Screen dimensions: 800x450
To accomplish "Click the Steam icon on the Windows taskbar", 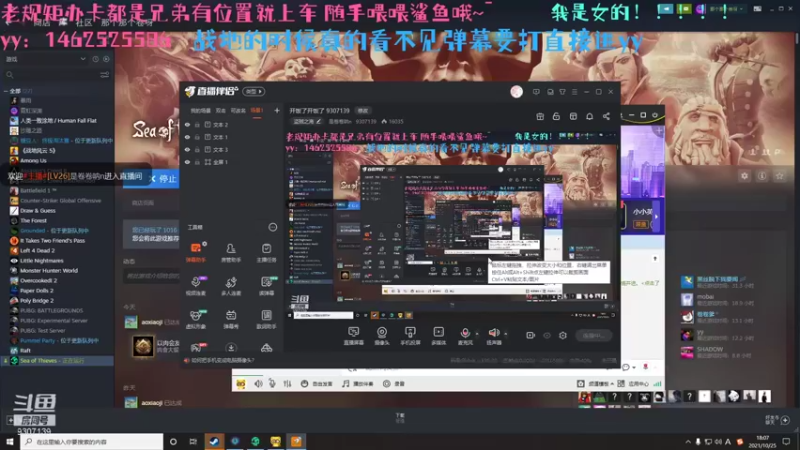I will [x=214, y=441].
